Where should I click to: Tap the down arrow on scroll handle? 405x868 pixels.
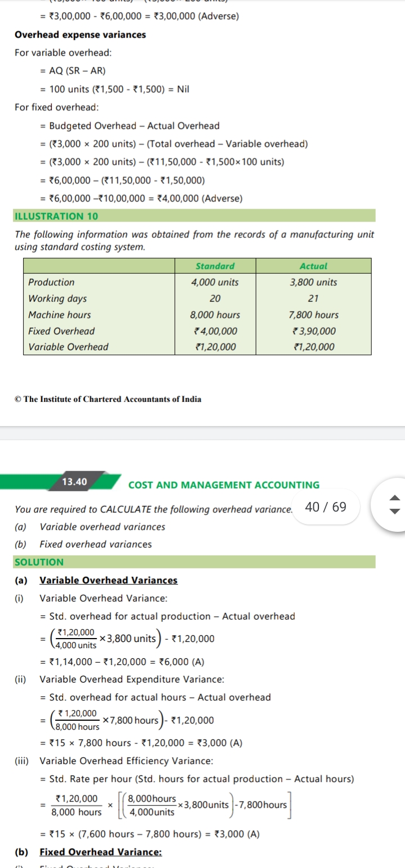[x=395, y=510]
